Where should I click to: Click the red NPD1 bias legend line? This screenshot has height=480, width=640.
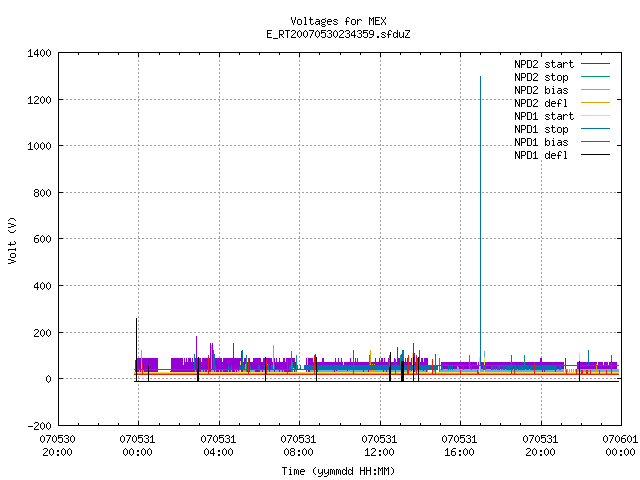pyautogui.click(x=596, y=142)
